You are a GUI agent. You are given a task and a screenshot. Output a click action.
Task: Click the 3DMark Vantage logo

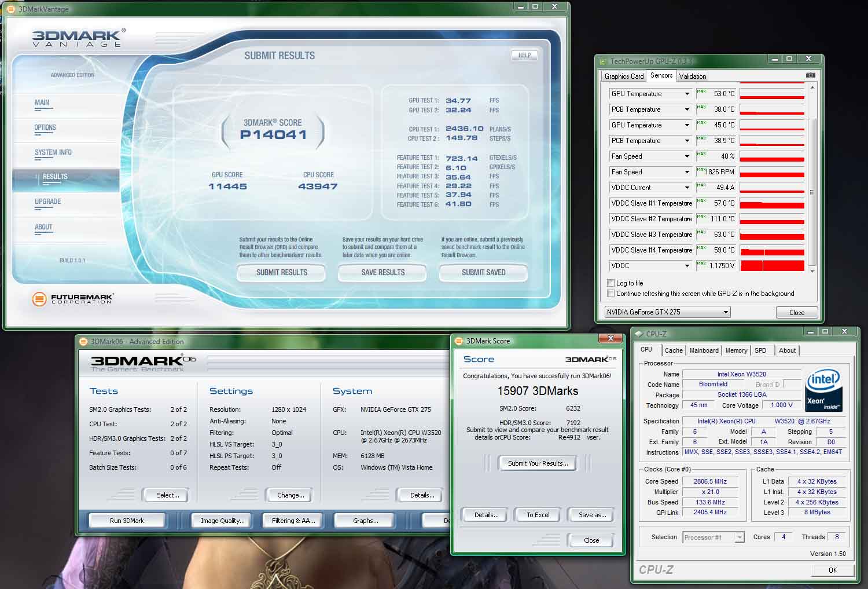tap(79, 38)
